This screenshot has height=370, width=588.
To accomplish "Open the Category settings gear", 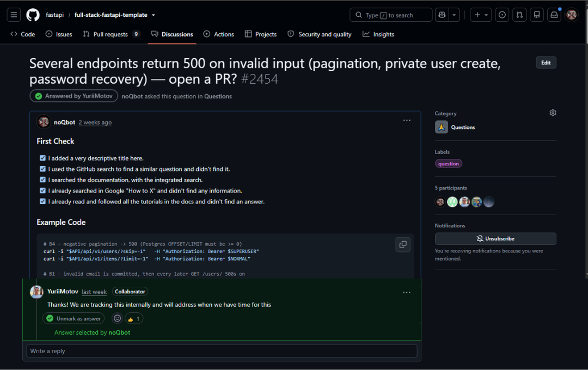I will 553,113.
